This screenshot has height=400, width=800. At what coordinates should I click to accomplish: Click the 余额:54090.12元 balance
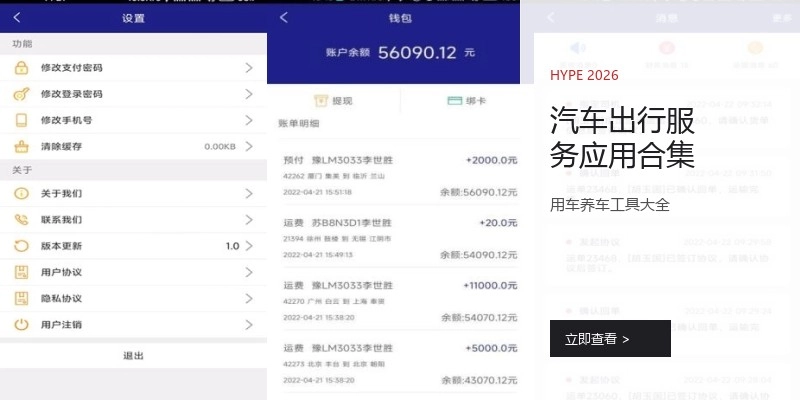tap(479, 255)
